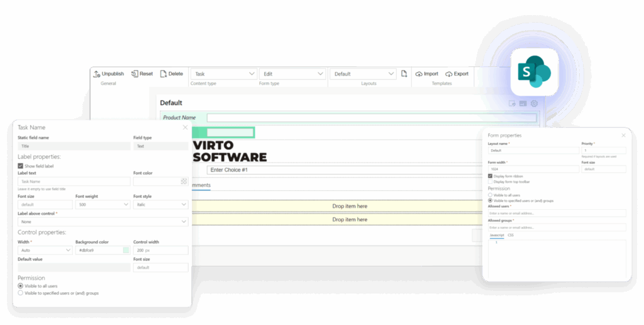Close the Task Name panel
The height and width of the screenshot is (325, 644).
(x=185, y=127)
